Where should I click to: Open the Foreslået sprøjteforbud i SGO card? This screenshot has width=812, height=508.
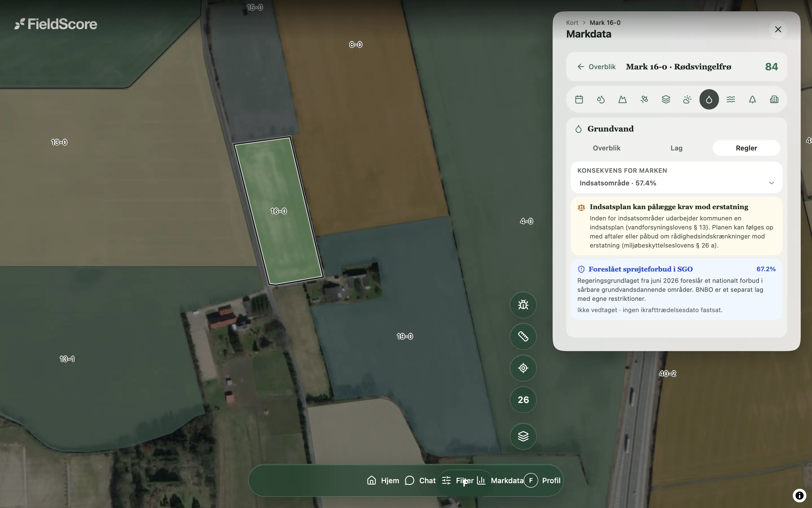pos(676,289)
